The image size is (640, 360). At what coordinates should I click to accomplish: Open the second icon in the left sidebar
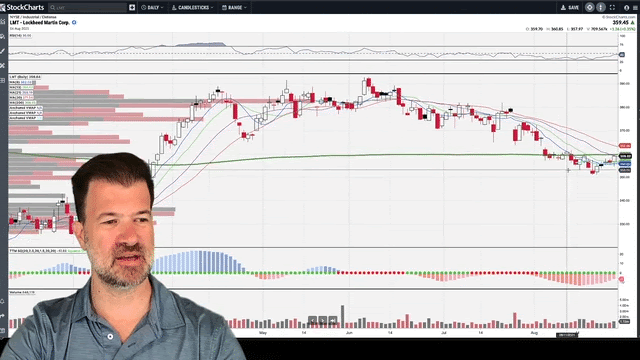tap(3, 37)
